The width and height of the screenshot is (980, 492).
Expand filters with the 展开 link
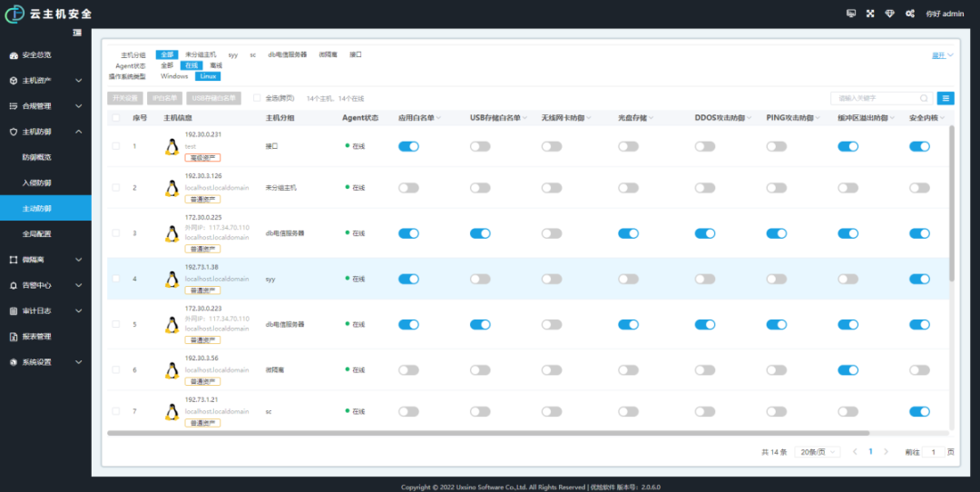[x=943, y=55]
